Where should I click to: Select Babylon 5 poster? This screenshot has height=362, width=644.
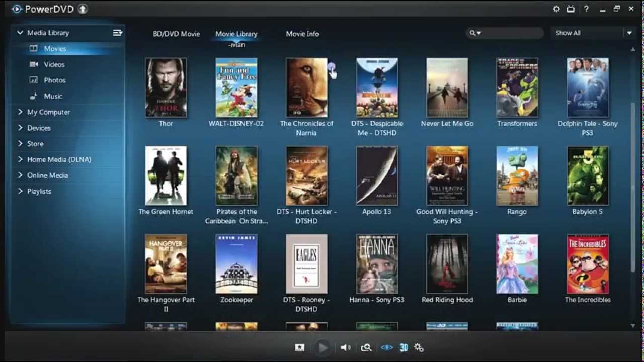(588, 175)
